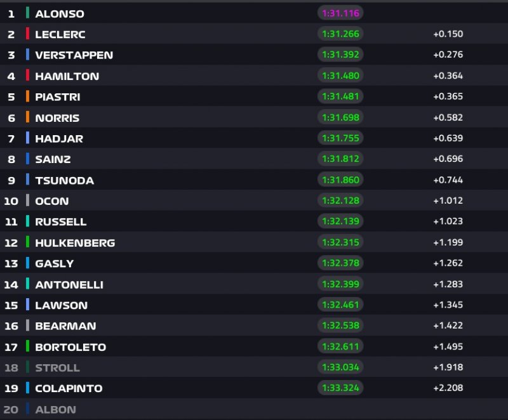Select the greyed-out STROLL driver name
This screenshot has height=420, width=508.
click(57, 367)
